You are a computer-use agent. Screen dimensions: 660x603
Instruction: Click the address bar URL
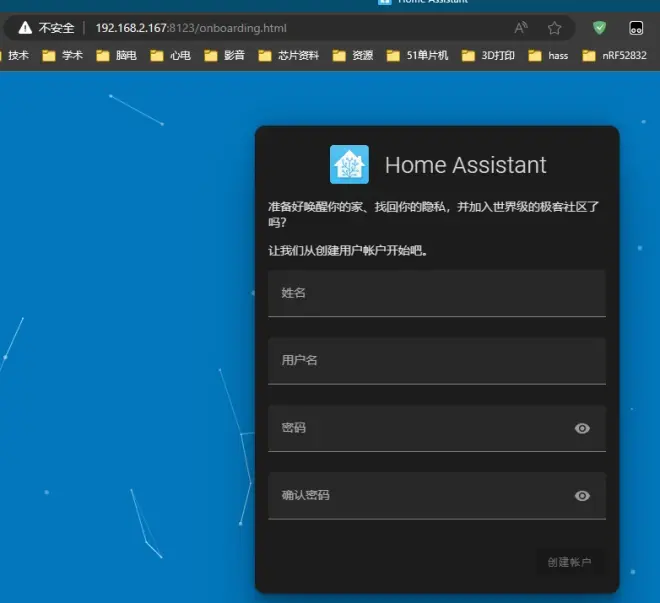click(x=191, y=28)
